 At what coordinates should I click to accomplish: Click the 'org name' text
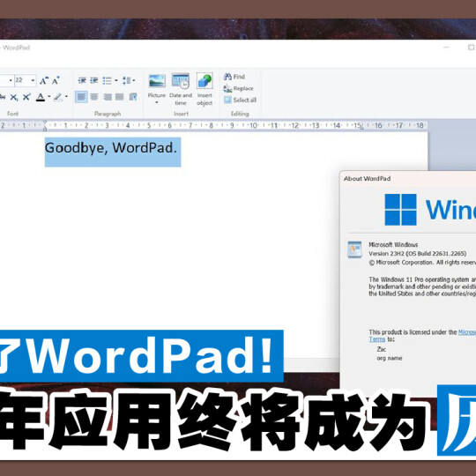point(390,358)
